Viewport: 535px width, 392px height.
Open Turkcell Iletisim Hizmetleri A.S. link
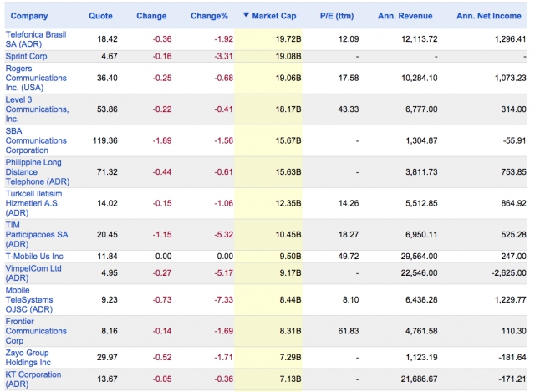click(x=33, y=203)
